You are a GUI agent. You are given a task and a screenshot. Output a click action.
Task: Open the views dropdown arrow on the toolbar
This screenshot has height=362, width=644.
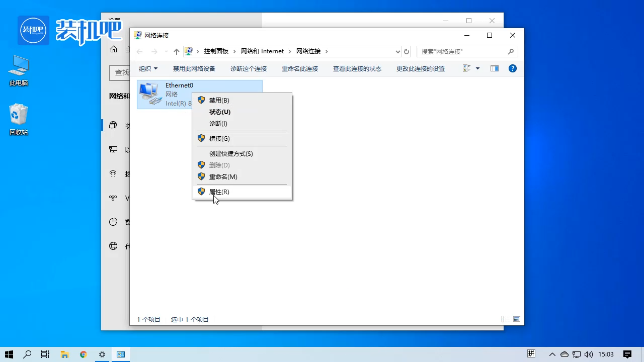[x=477, y=68]
